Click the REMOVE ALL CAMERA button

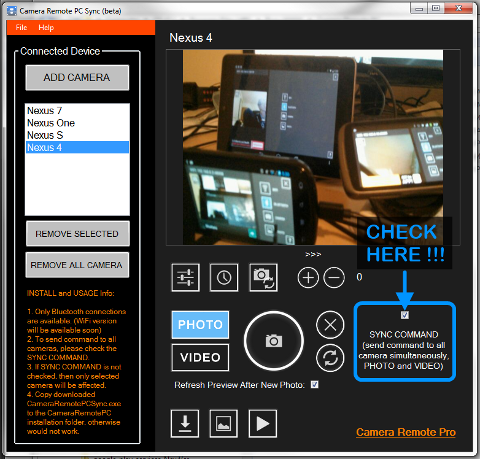click(x=77, y=265)
